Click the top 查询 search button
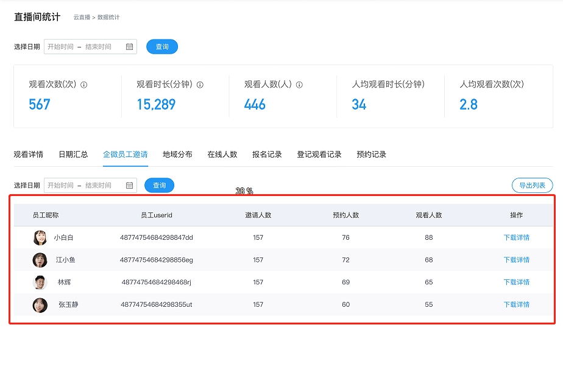 coord(161,46)
